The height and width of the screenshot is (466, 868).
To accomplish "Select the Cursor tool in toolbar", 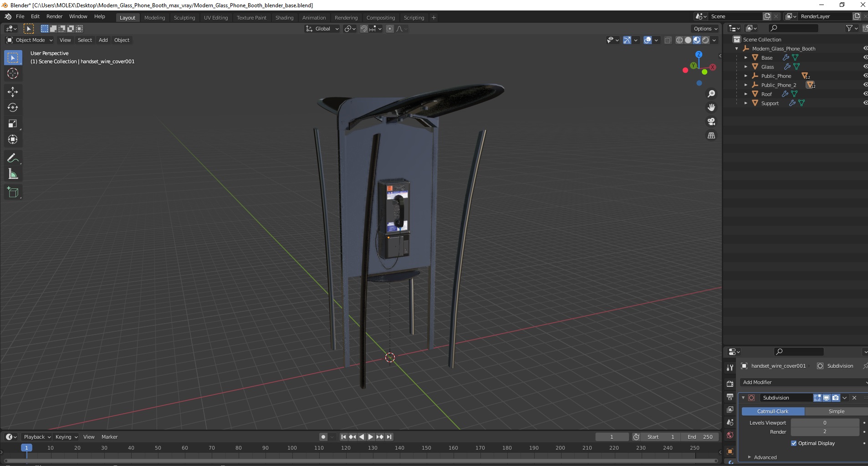I will 13,73.
